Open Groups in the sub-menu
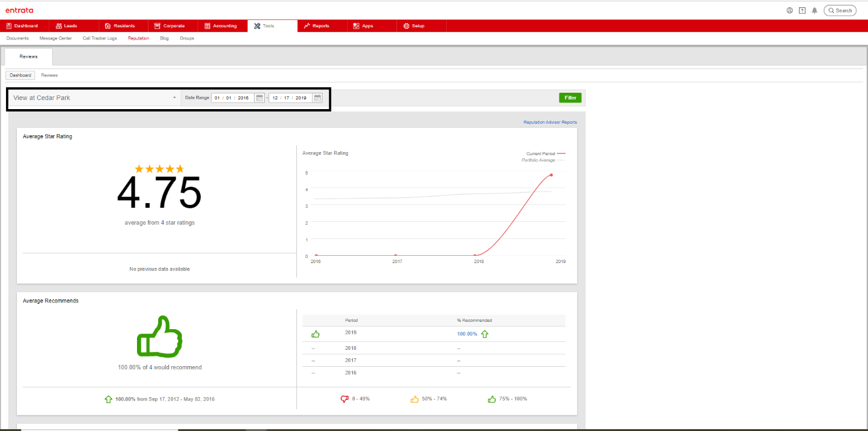This screenshot has width=868, height=431. tap(187, 38)
